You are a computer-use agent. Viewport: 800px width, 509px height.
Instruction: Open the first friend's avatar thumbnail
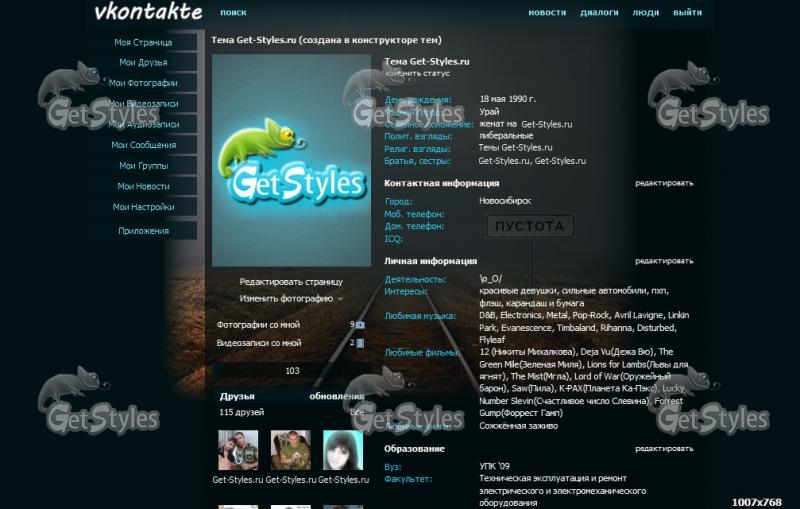(238, 450)
